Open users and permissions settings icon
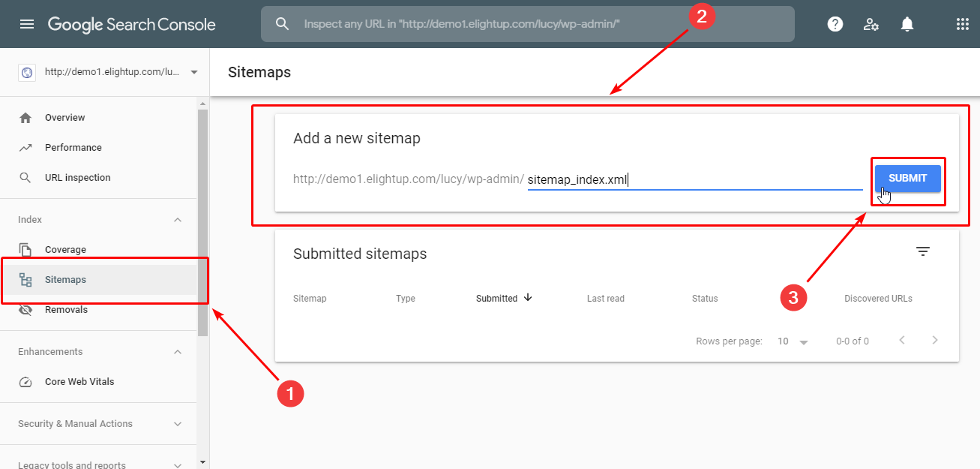980x469 pixels. [x=871, y=24]
